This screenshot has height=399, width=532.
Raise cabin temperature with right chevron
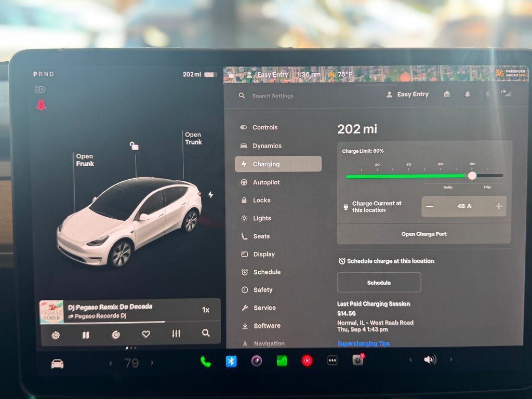point(152,363)
